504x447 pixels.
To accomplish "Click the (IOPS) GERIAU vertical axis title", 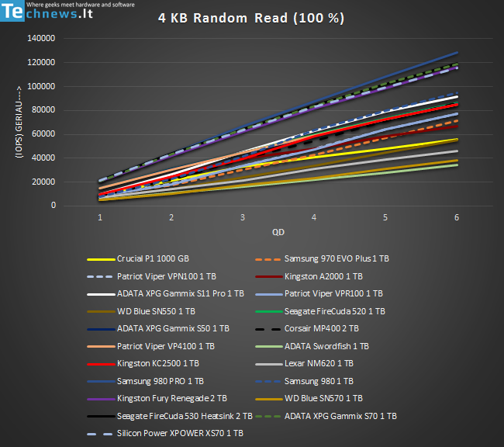I will (x=19, y=122).
